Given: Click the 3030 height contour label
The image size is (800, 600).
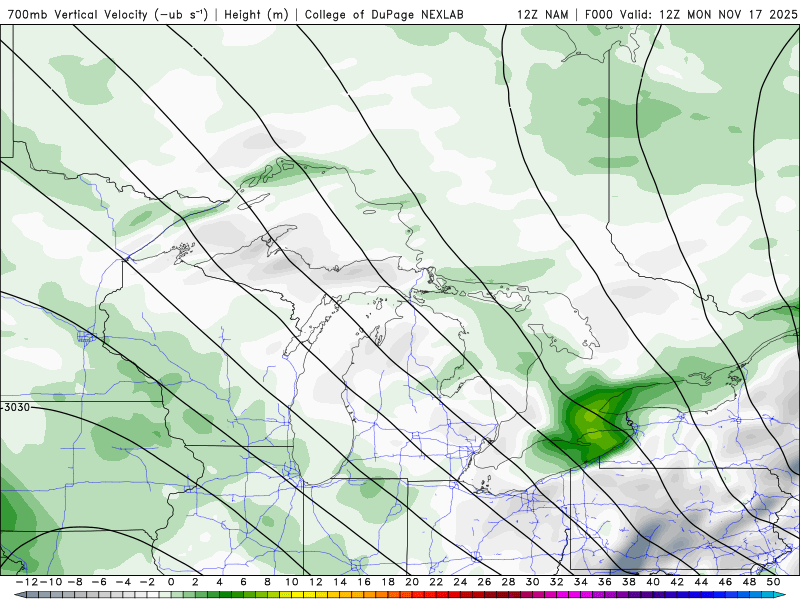Looking at the screenshot, I should 16,408.
